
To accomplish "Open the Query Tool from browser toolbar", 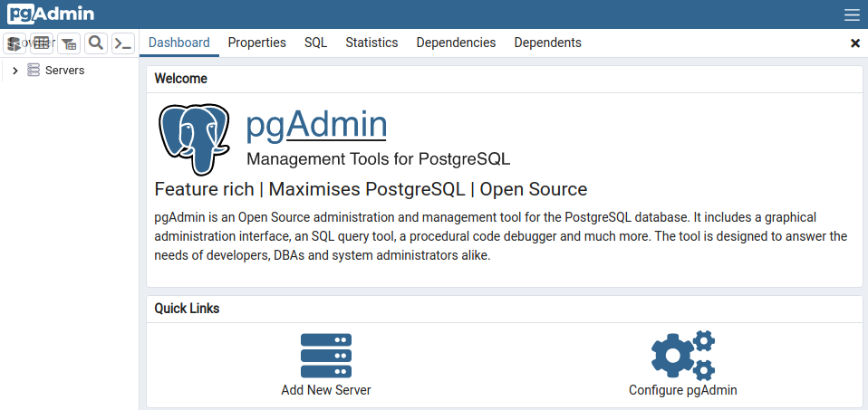I will [x=14, y=43].
